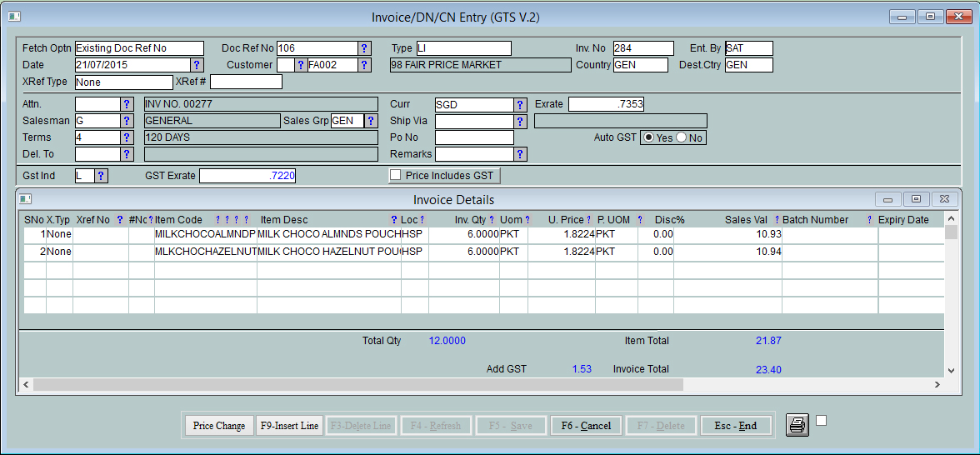
Task: Open Date lookup help icon
Action: 197,65
